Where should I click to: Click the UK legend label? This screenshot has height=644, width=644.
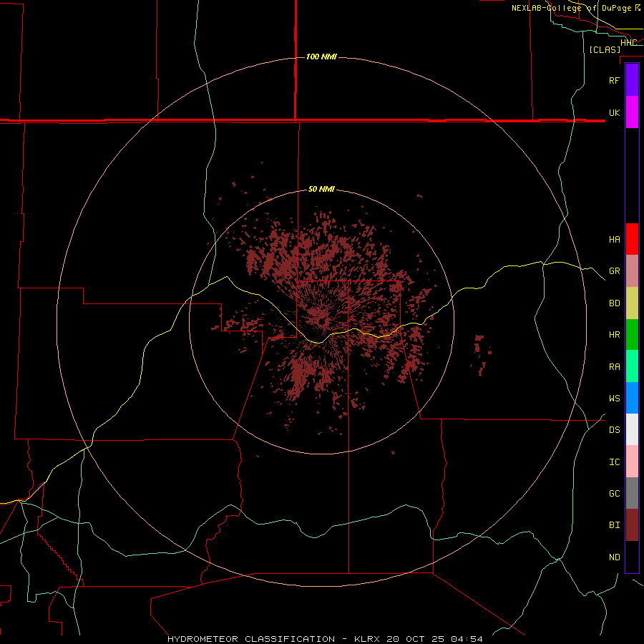pos(614,112)
